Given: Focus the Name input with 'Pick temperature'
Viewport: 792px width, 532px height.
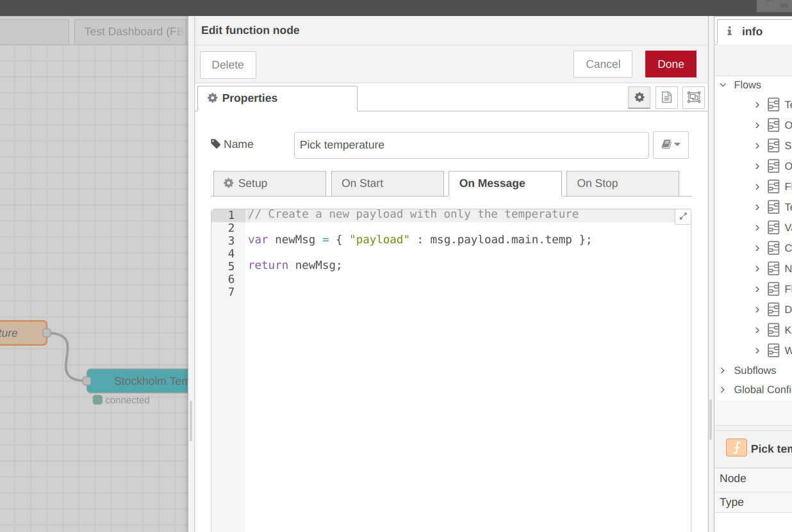Looking at the screenshot, I should [472, 145].
